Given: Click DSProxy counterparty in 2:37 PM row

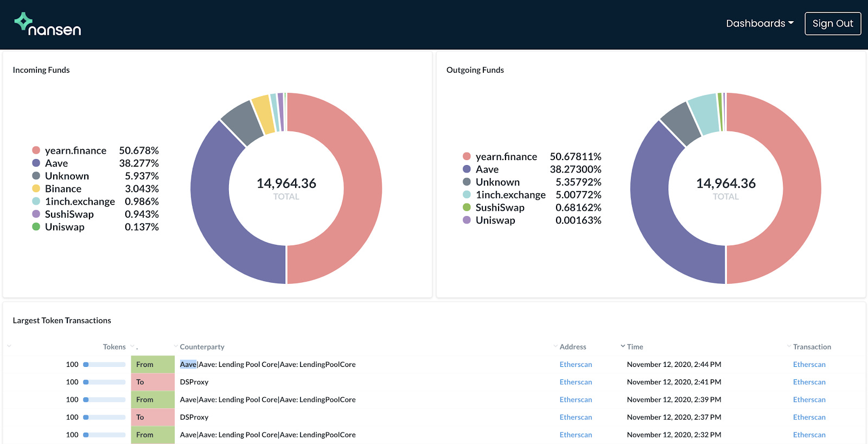Looking at the screenshot, I should click(x=194, y=417).
